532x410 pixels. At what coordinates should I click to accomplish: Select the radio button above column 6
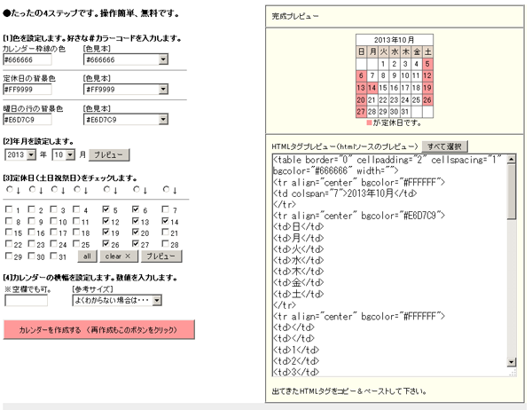click(137, 189)
